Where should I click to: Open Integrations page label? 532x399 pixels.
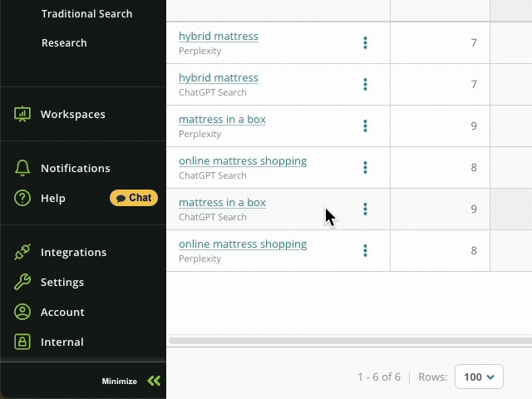pos(74,253)
